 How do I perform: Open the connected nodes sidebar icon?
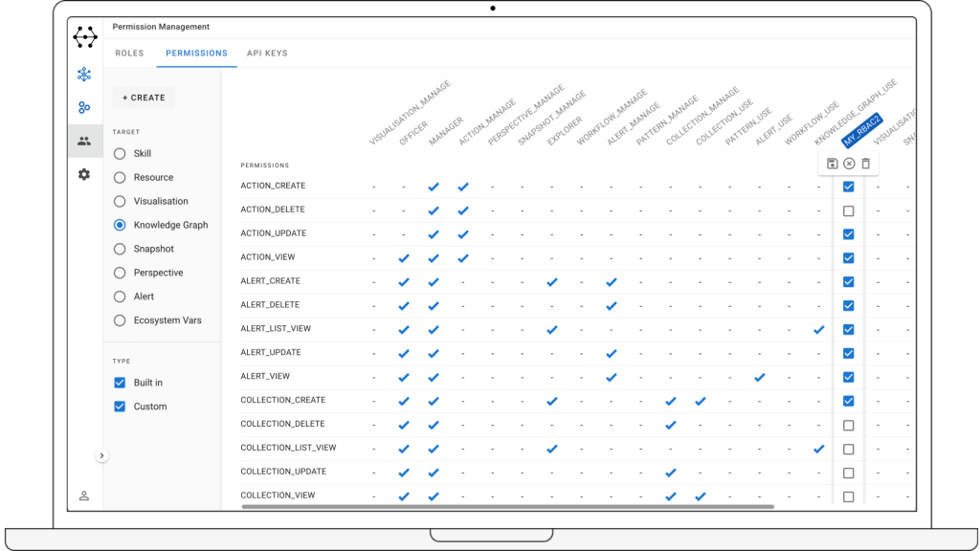[84, 107]
